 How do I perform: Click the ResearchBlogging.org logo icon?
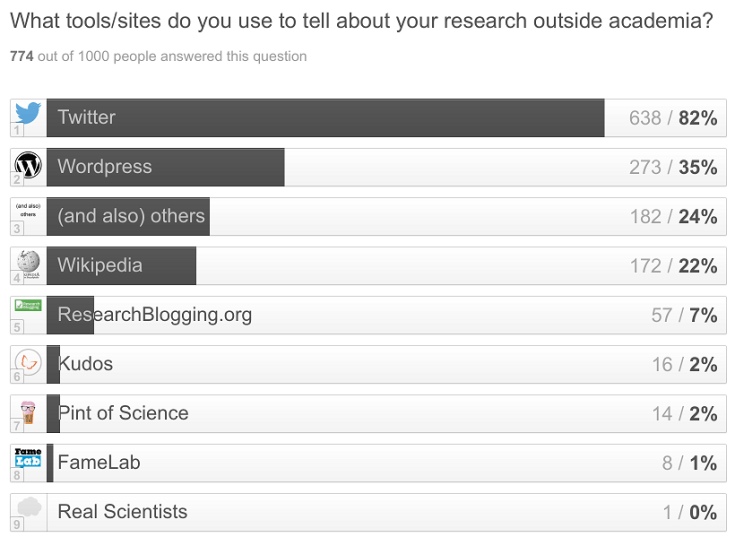pos(28,306)
